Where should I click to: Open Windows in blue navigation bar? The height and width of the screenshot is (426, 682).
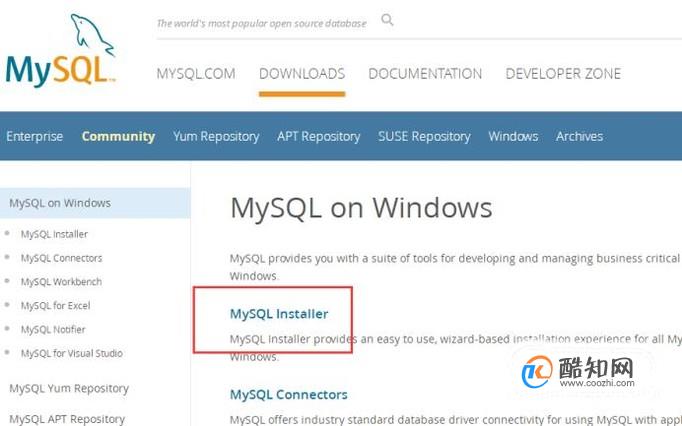tap(513, 136)
